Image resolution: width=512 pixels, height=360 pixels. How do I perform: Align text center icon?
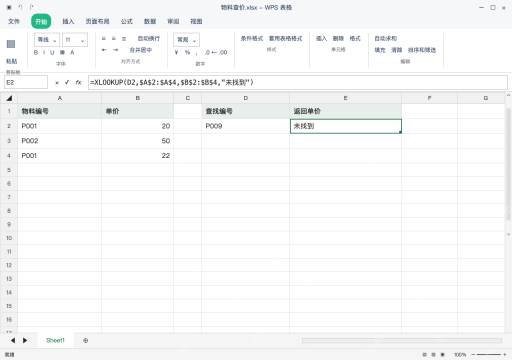(x=114, y=39)
